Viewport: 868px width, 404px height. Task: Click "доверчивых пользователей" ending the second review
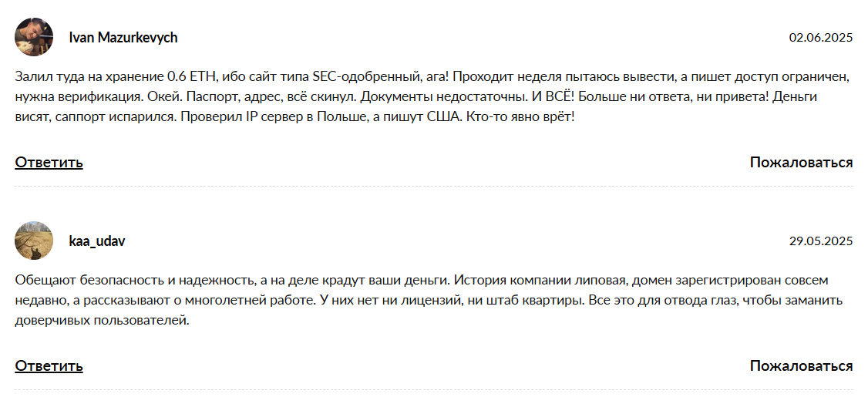[101, 320]
